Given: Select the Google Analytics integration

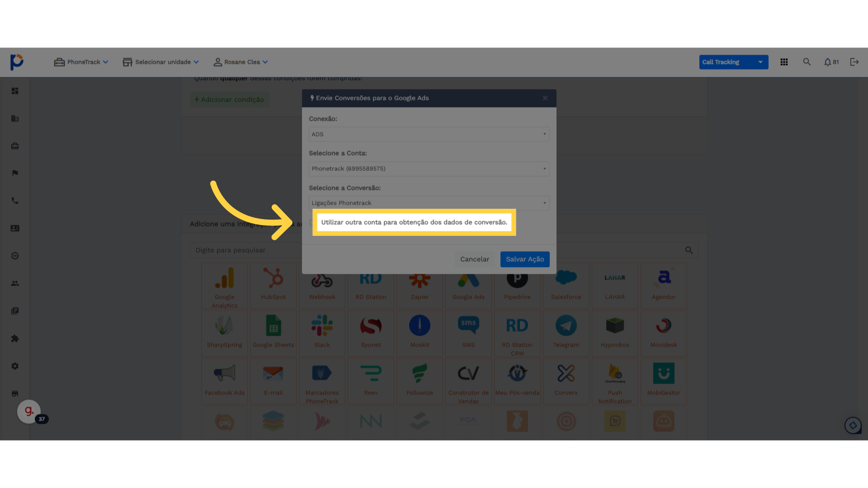Looking at the screenshot, I should tap(225, 286).
